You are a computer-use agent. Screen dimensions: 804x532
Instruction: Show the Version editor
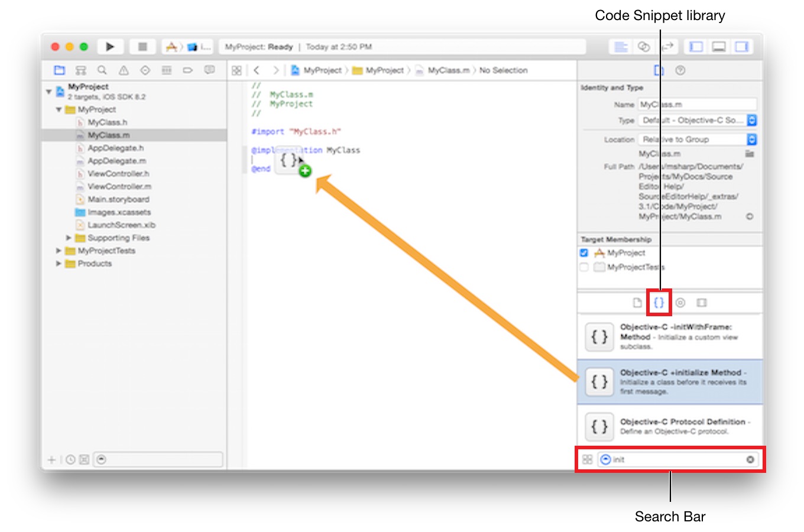point(667,47)
